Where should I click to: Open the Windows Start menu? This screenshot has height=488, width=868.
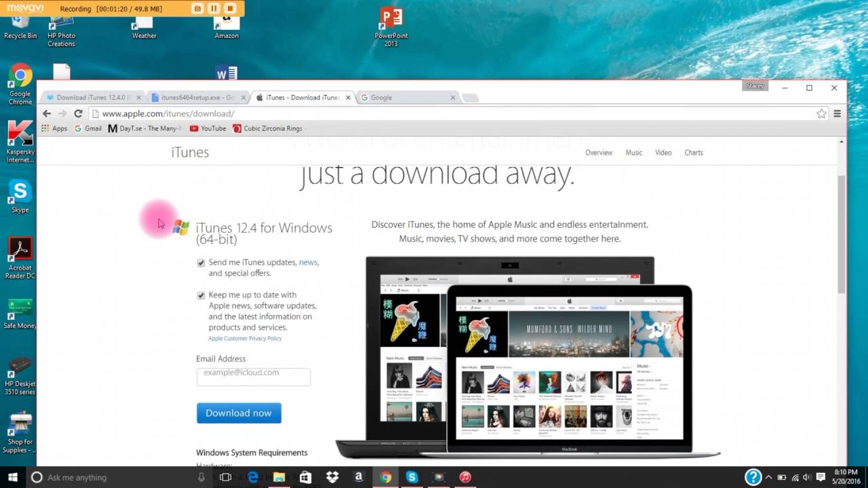[12, 477]
